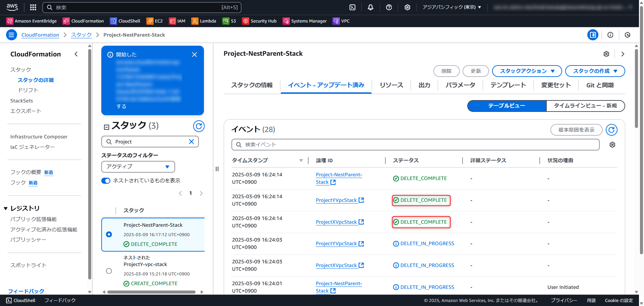The width and height of the screenshot is (644, 306).
Task: Click the panel resize handle
Action: [x=217, y=169]
